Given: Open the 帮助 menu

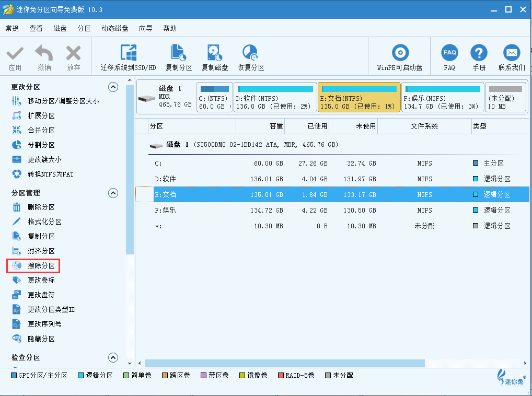Looking at the screenshot, I should pos(170,29).
